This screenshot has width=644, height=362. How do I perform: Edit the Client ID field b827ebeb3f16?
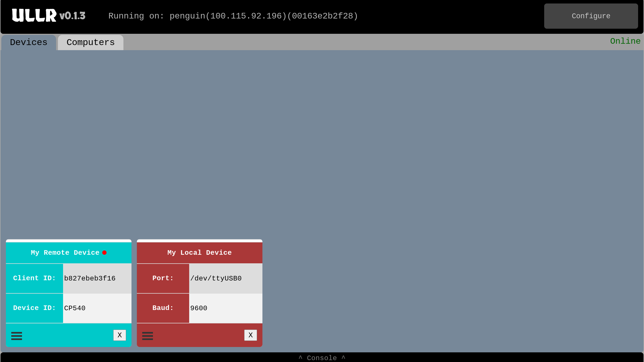(x=97, y=278)
